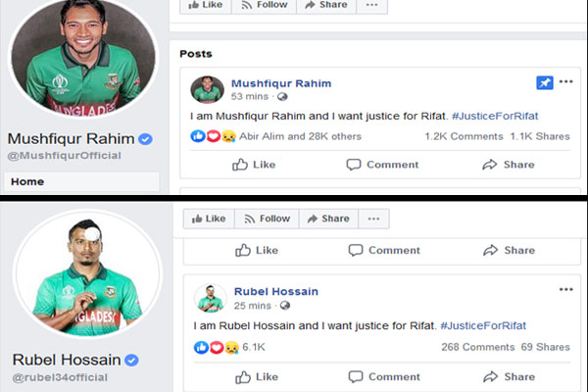Open the three-dot menu on Rubel Hossain's post
Viewport: 588px width, 392px height.
click(566, 290)
